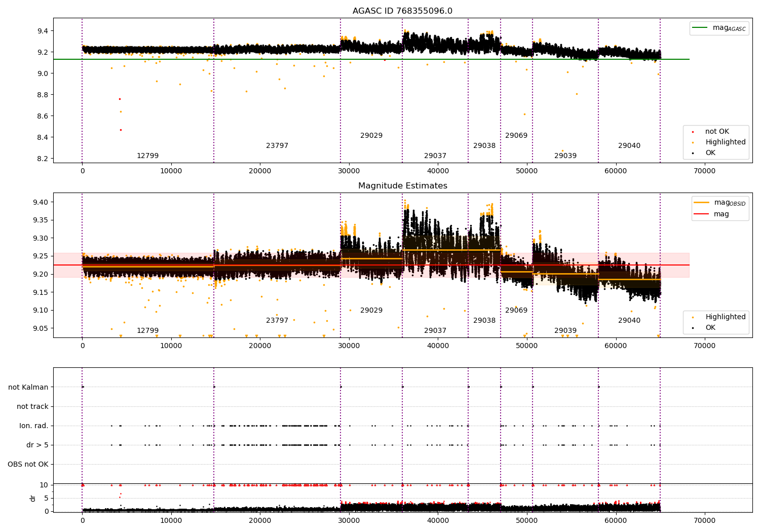This screenshot has width=760, height=532.
Task: Select OBSID label 29037 in the Magnitude Estimates plot
Action: [435, 331]
